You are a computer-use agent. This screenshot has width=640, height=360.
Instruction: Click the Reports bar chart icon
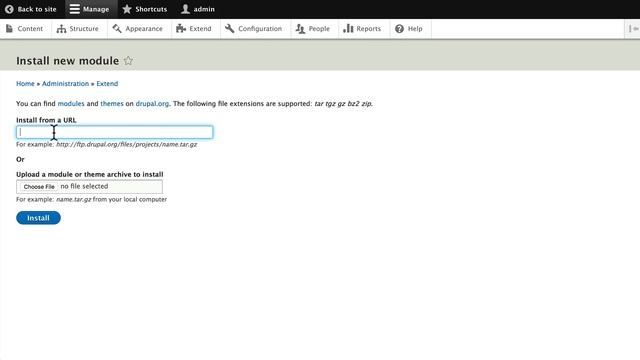[x=348, y=29]
